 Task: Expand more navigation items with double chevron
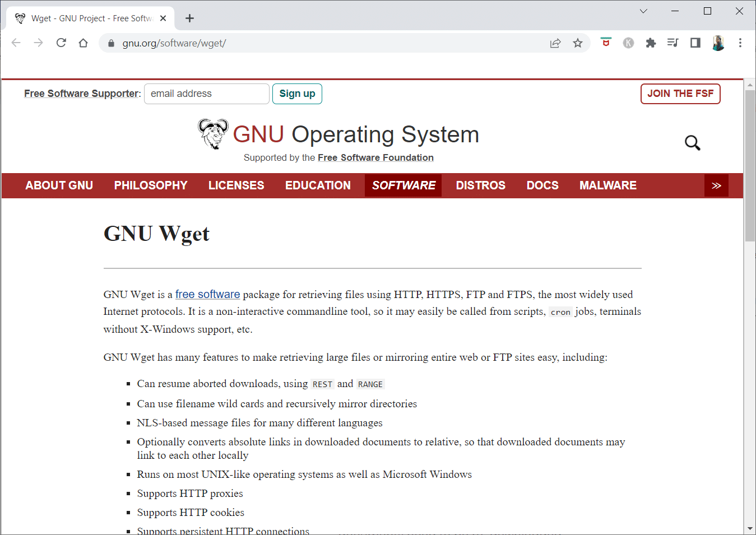(x=716, y=185)
